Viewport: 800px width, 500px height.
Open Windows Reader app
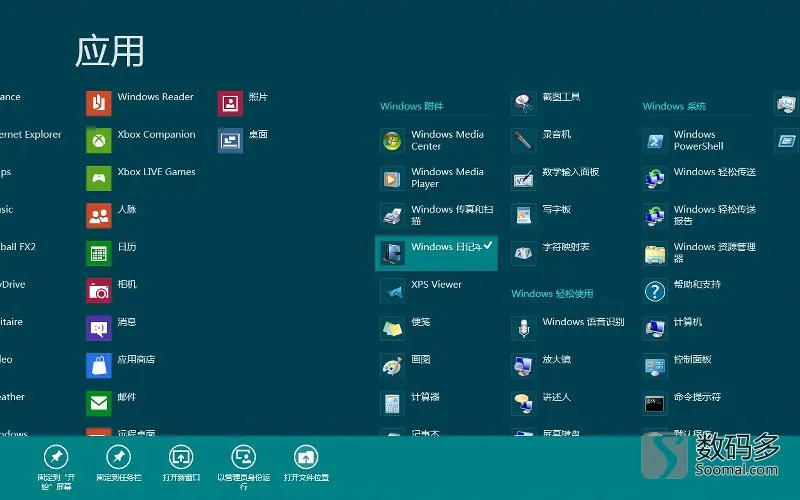coord(140,103)
